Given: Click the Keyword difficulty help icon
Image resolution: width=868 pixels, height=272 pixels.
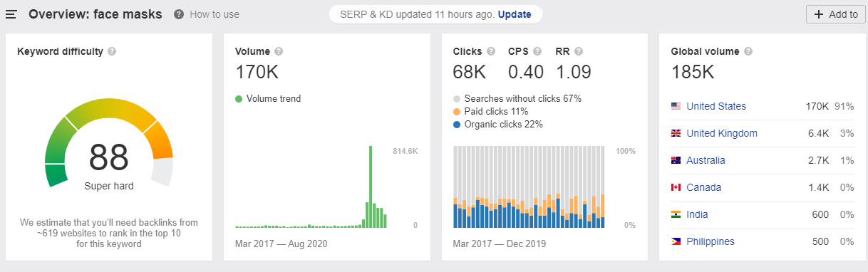Looking at the screenshot, I should 113,51.
